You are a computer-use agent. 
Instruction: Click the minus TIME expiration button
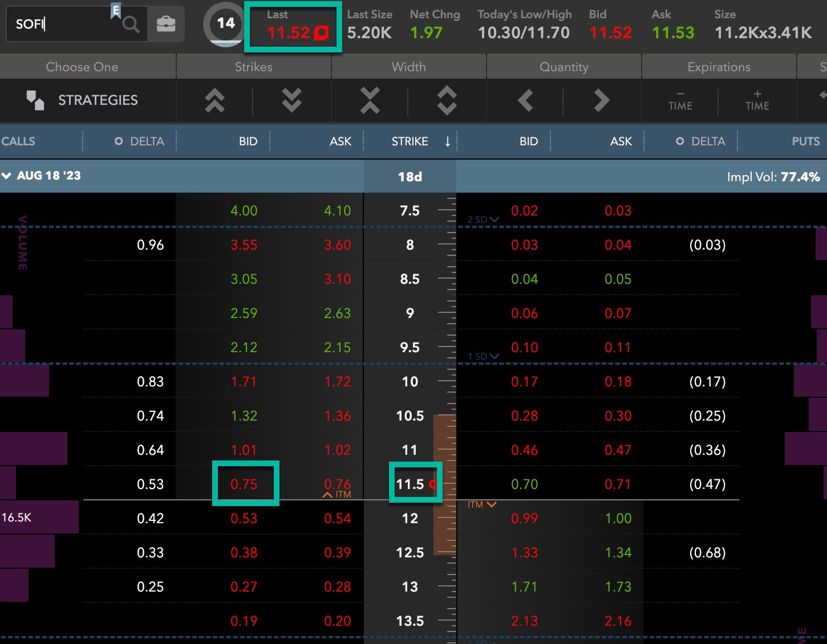pos(680,100)
